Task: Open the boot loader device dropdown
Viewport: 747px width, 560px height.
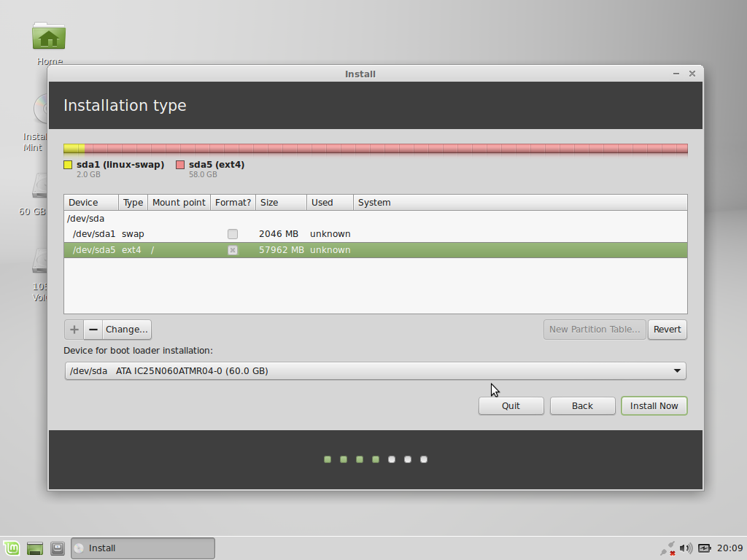Action: click(x=376, y=371)
